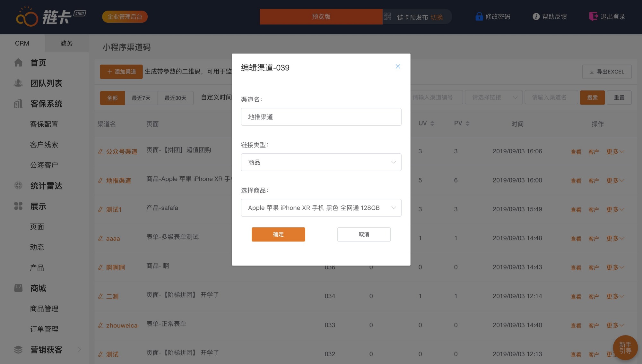This screenshot has height=364, width=642.
Task: Click the info icon beside 帮助反馈
Action: [x=536, y=17]
